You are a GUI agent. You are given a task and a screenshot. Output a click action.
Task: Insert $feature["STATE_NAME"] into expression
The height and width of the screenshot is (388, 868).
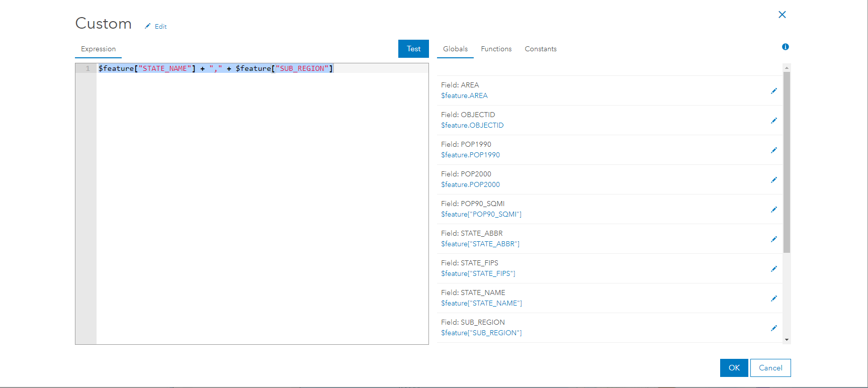click(x=481, y=303)
